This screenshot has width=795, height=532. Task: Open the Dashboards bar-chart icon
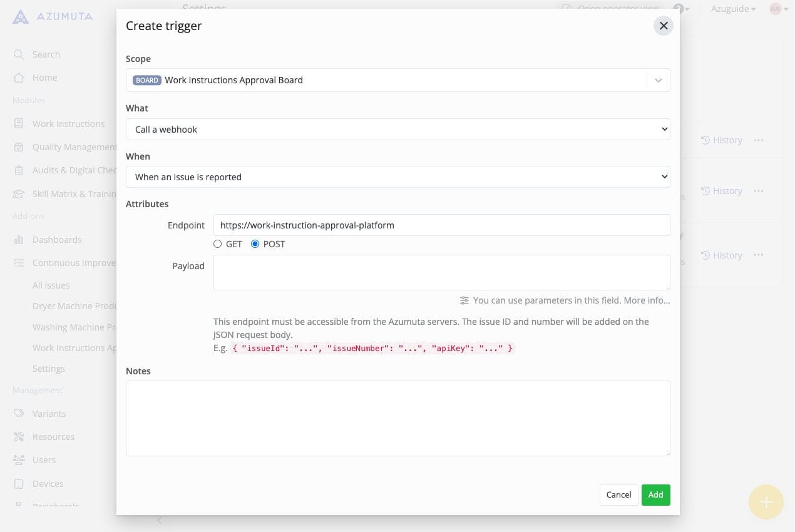click(x=19, y=239)
